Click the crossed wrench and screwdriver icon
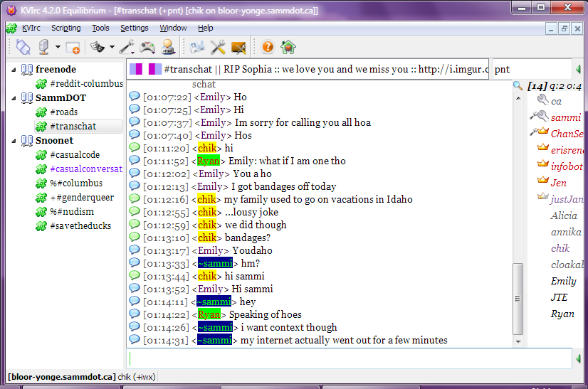The image size is (588, 389). [218, 47]
